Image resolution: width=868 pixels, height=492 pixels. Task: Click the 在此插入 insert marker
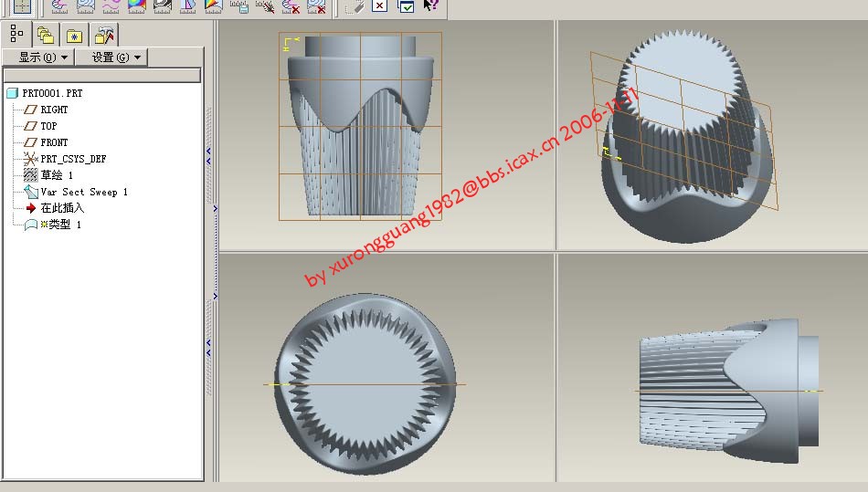click(x=61, y=208)
